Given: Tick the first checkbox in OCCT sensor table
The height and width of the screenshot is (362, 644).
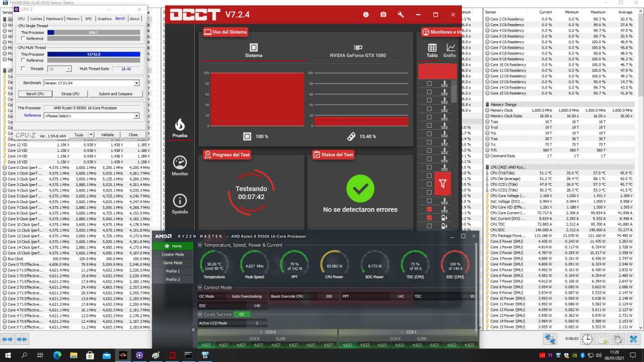Looking at the screenshot, I should tap(429, 83).
